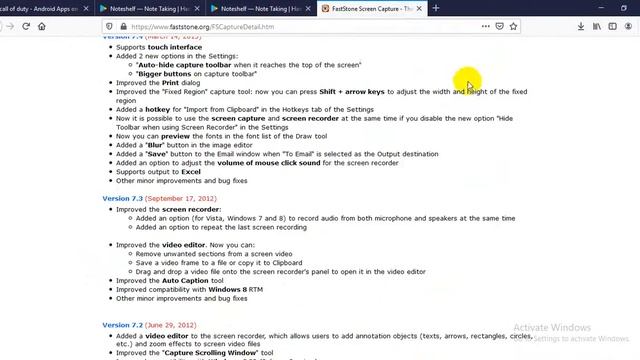Bookmark this page with star
640x360 pixels.
pos(513,27)
